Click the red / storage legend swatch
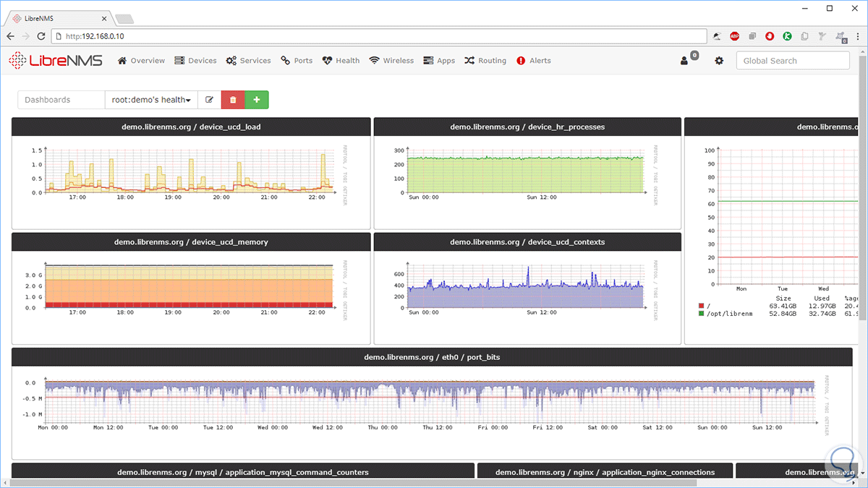This screenshot has height=488, width=868. point(701,307)
